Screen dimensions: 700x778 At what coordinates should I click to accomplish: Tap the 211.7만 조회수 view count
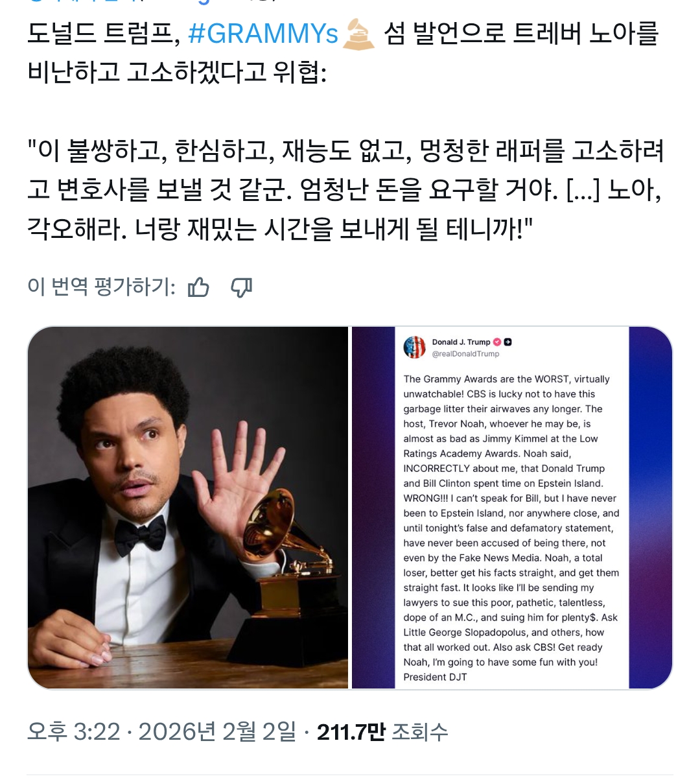click(382, 732)
